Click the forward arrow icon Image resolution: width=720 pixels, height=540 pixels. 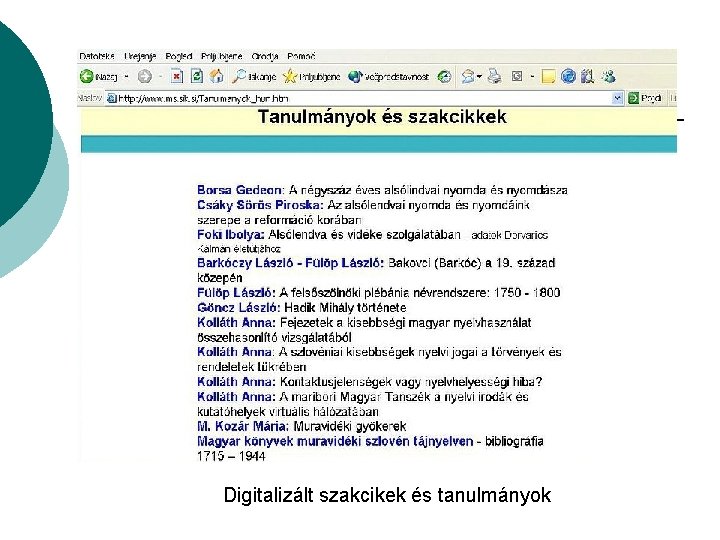tap(145, 76)
